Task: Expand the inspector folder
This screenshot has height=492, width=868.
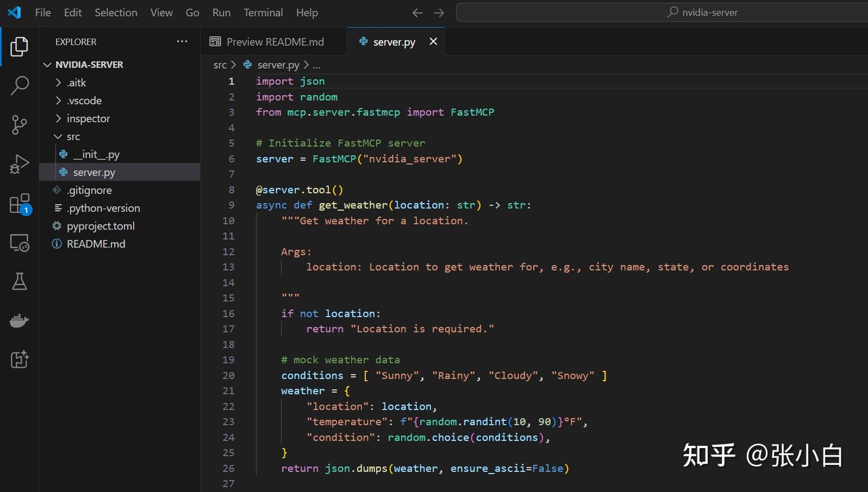Action: pos(88,119)
